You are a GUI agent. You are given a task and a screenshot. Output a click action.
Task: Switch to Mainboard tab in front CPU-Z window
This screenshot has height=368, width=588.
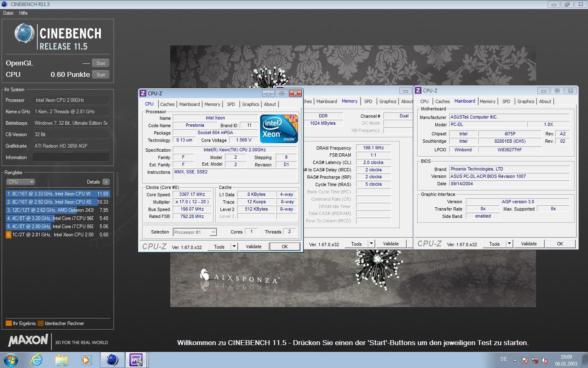click(x=189, y=104)
